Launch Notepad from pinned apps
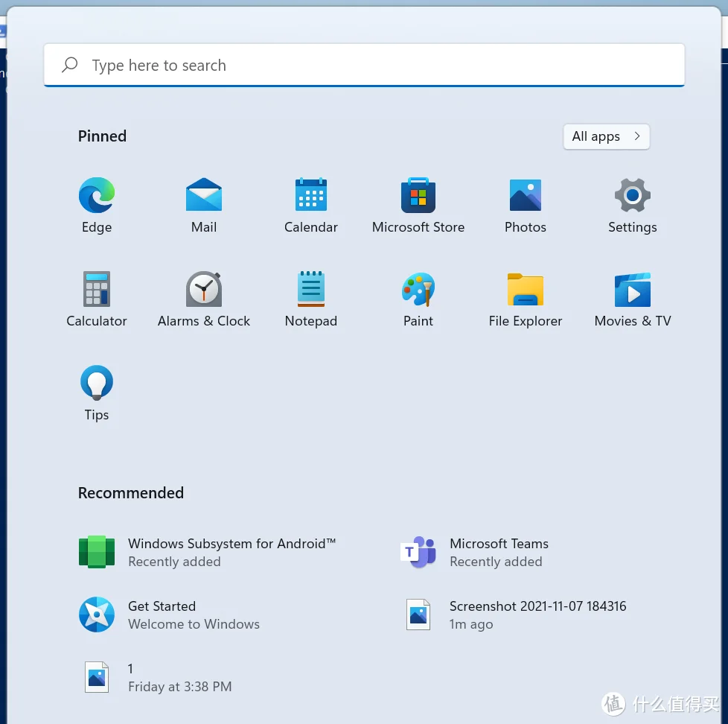The width and height of the screenshot is (728, 724). tap(311, 289)
